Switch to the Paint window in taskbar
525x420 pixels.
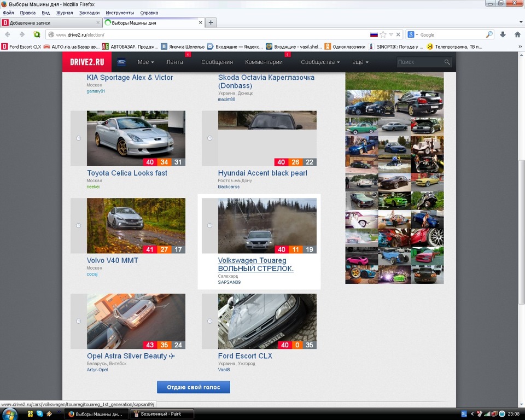[x=161, y=414]
